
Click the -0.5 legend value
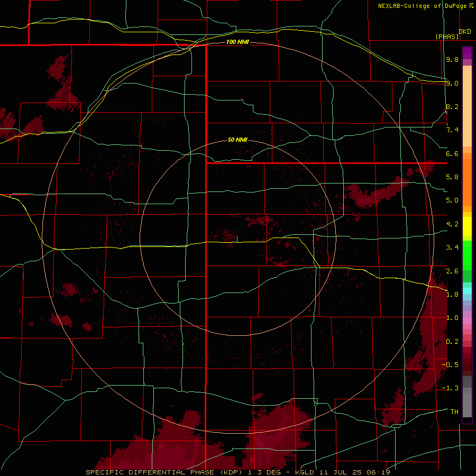tap(450, 365)
